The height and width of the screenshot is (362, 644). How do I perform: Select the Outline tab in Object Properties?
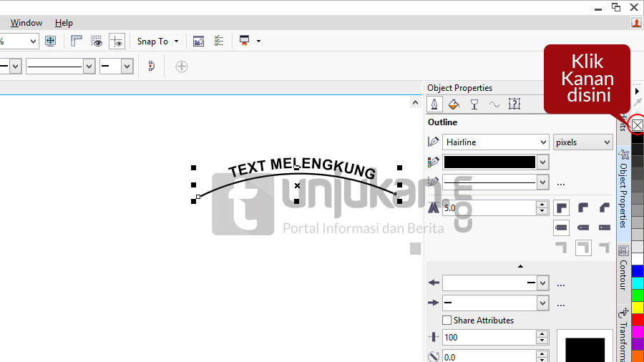(x=434, y=104)
